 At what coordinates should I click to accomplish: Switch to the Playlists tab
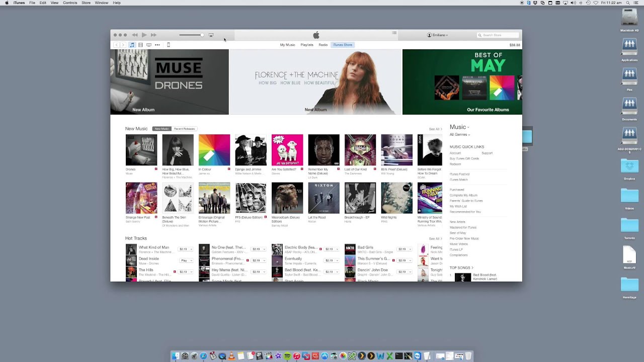(307, 45)
